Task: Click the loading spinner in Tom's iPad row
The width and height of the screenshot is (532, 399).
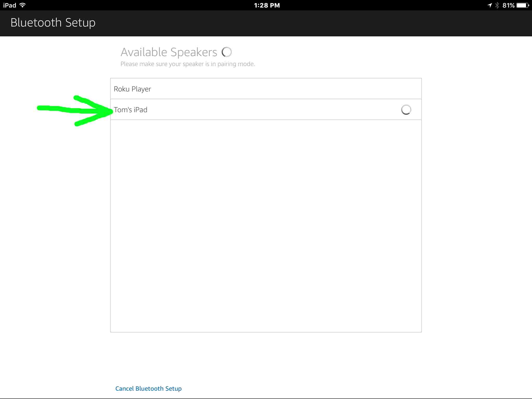Action: point(406,110)
